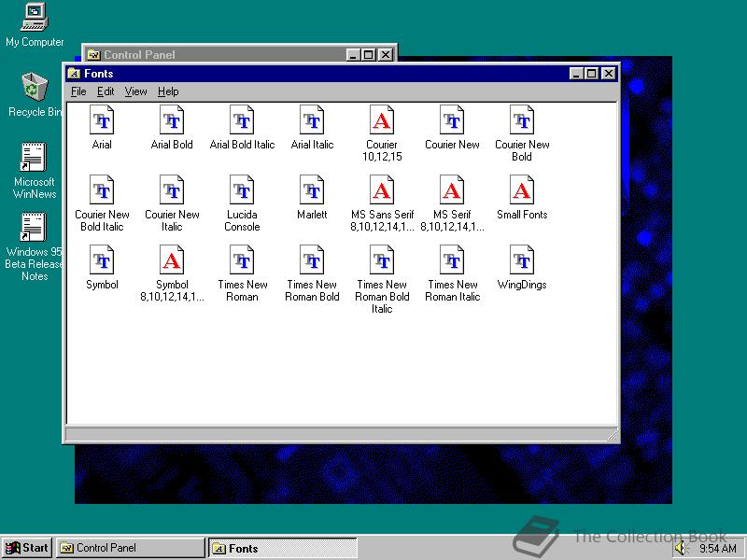
Task: Select the Courier 10,12,15 font icon
Action: [382, 120]
